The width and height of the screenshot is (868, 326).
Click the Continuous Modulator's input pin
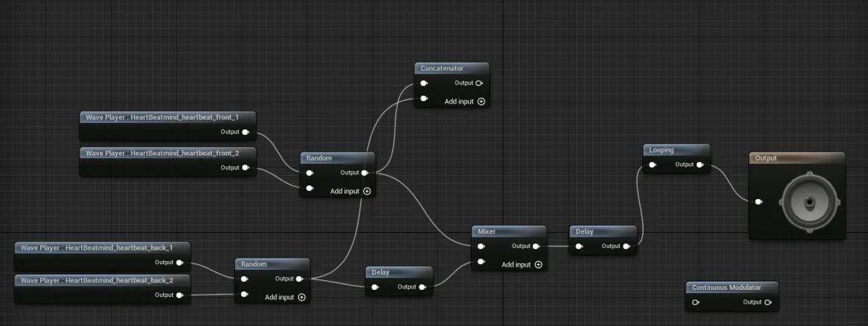coord(695,302)
